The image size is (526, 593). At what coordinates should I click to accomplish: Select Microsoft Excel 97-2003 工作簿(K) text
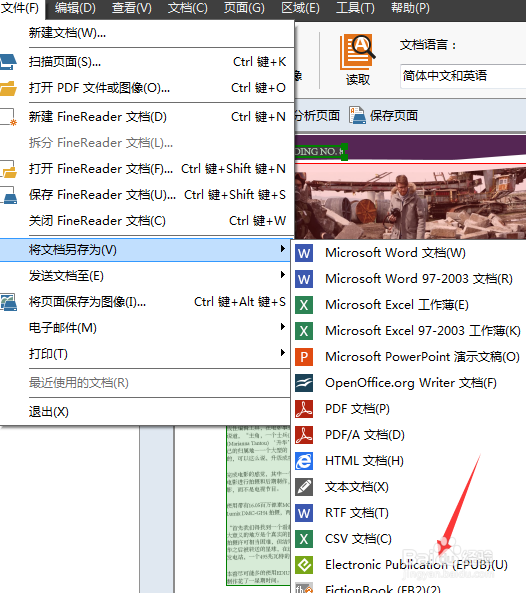423,331
